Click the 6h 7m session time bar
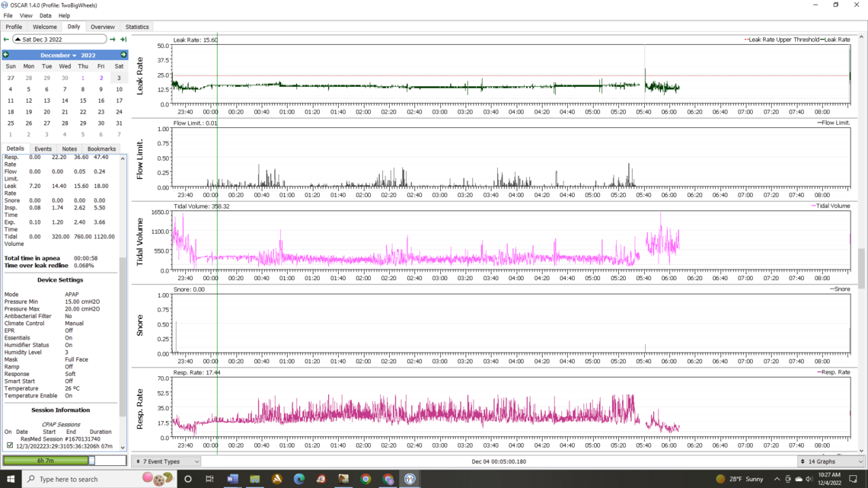Image resolution: width=868 pixels, height=488 pixels. point(46,461)
